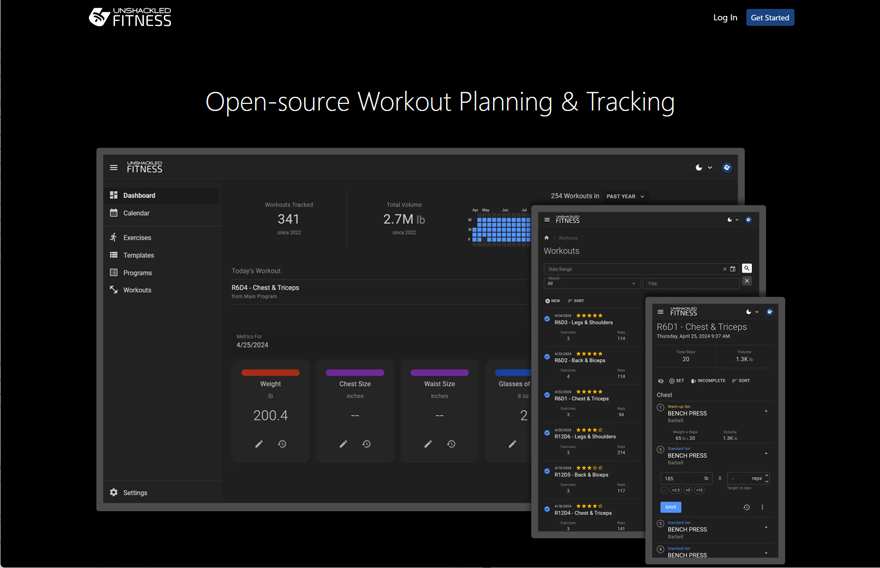The width and height of the screenshot is (880, 568).
Task: Open theme chevron dropdown in Workouts window
Action: point(737,220)
